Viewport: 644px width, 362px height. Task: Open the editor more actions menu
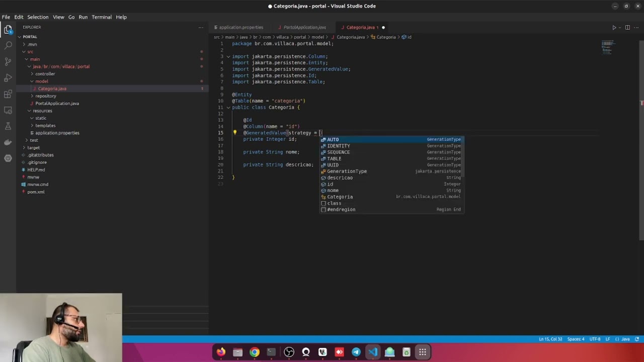(636, 27)
